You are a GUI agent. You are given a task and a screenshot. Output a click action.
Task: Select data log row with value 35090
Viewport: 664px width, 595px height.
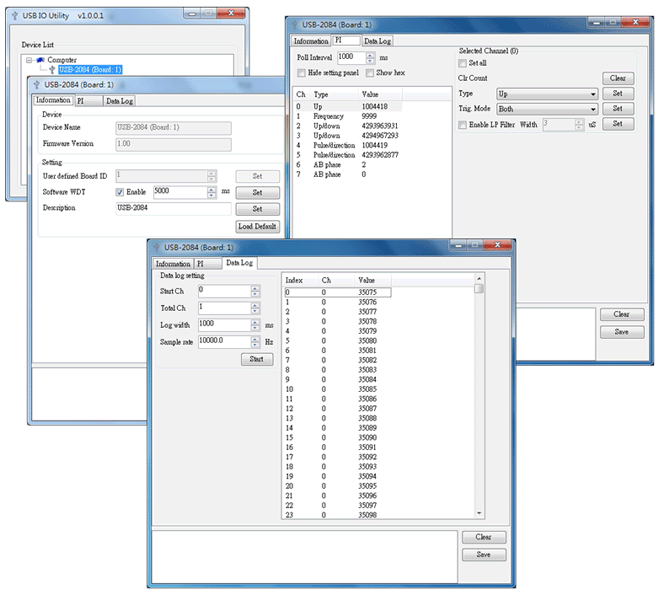[338, 438]
